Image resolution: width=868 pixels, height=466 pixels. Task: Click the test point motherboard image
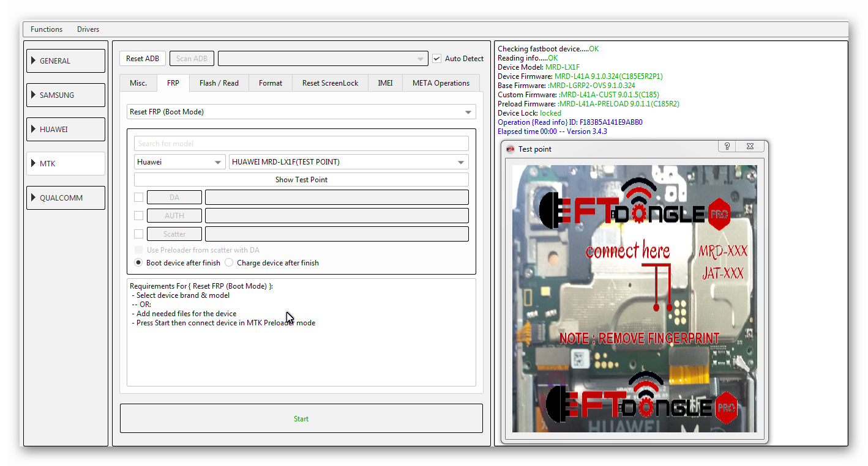coord(634,298)
